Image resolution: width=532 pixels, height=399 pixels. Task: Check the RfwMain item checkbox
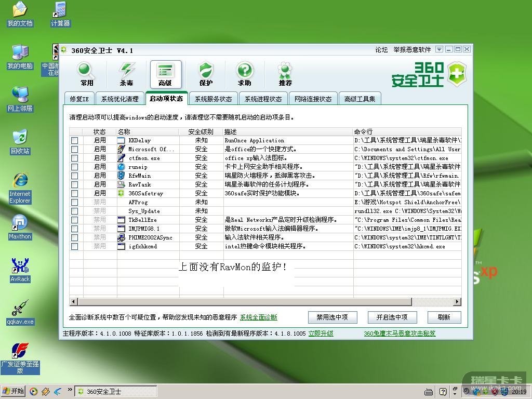(75, 176)
